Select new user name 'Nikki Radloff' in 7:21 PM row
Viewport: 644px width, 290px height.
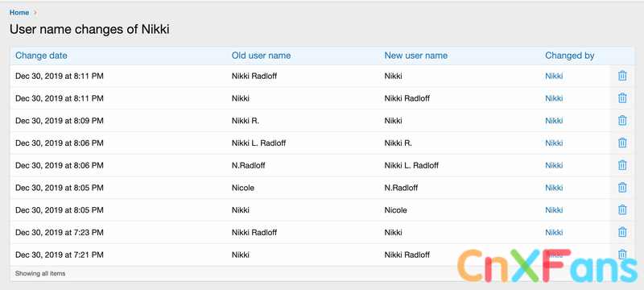[407, 255]
